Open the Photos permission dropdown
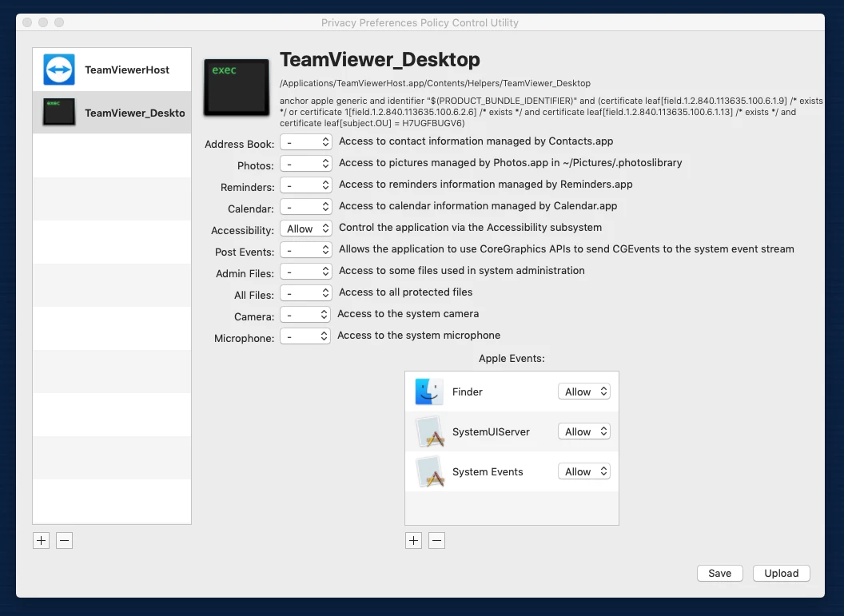Screen dimensions: 844x616 (x=306, y=164)
